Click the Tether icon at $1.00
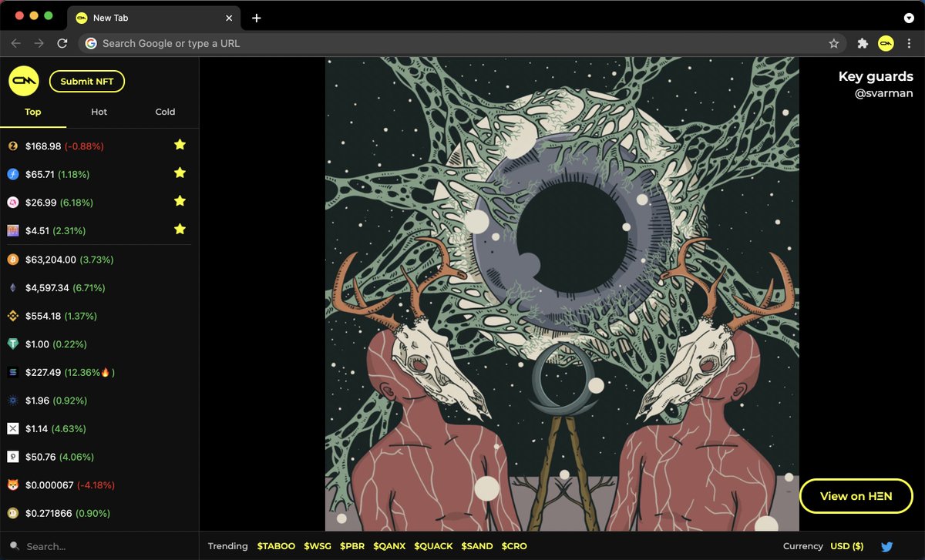Viewport: 925px width, 560px height. pos(12,344)
